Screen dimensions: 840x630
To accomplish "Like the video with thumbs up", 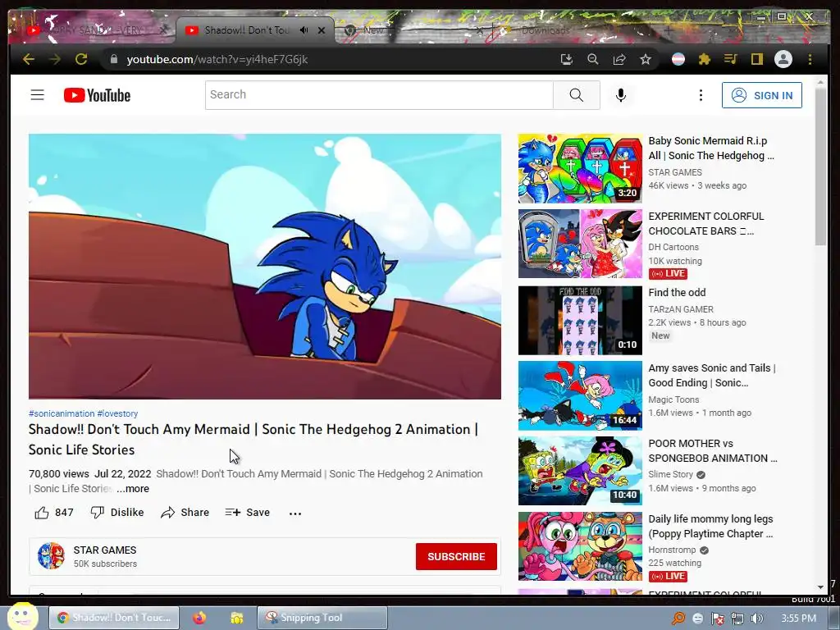I will click(x=54, y=513).
